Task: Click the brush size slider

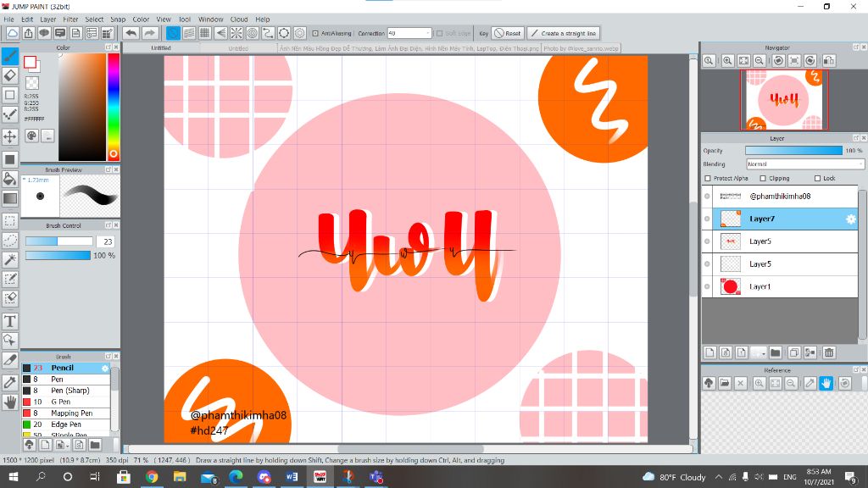Action: tap(58, 241)
